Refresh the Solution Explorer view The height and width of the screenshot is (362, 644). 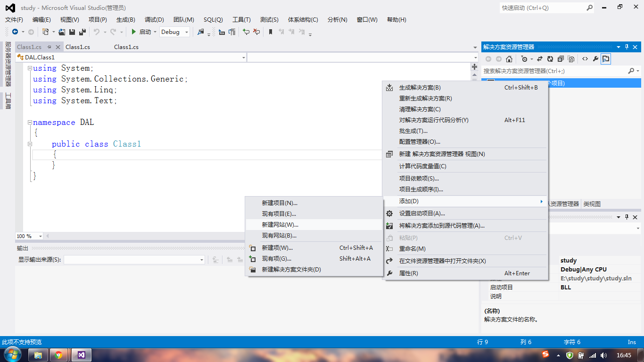click(x=550, y=58)
